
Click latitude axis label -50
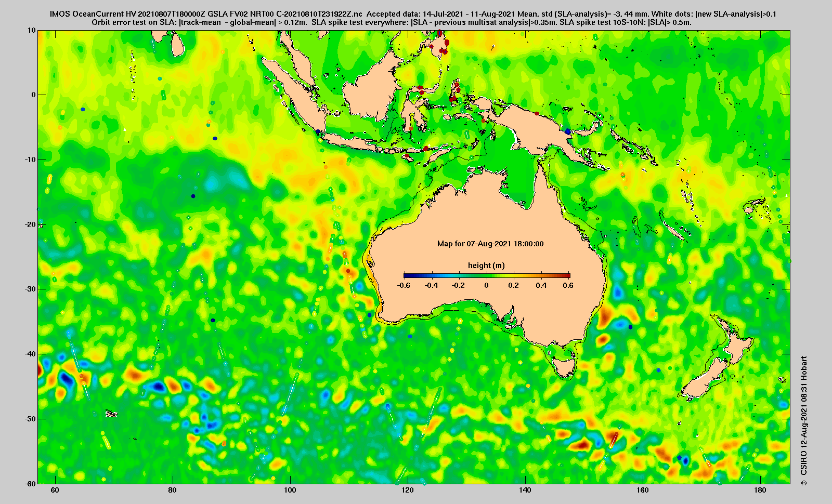[x=31, y=419]
